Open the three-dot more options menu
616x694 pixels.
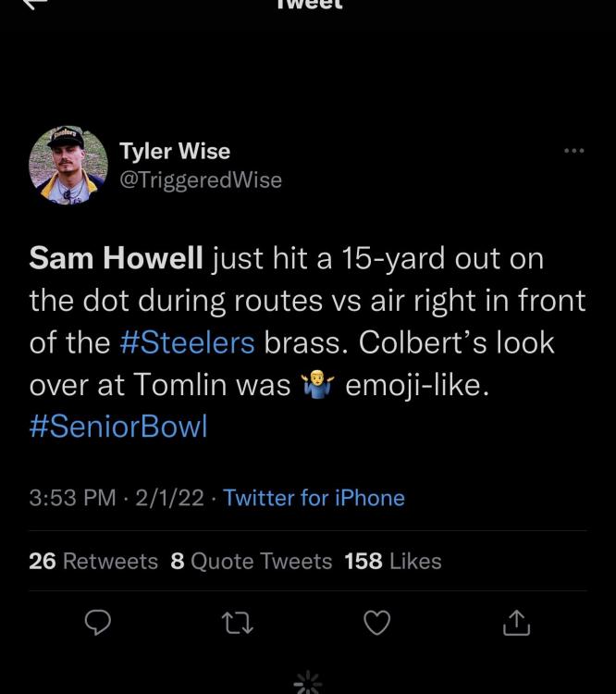point(573,151)
